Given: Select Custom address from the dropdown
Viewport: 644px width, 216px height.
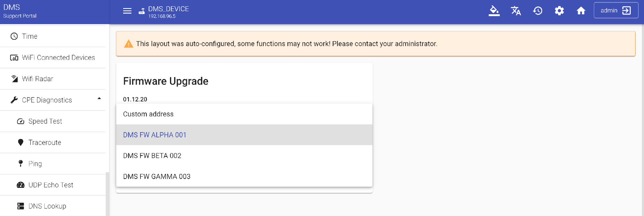Looking at the screenshot, I should point(148,114).
